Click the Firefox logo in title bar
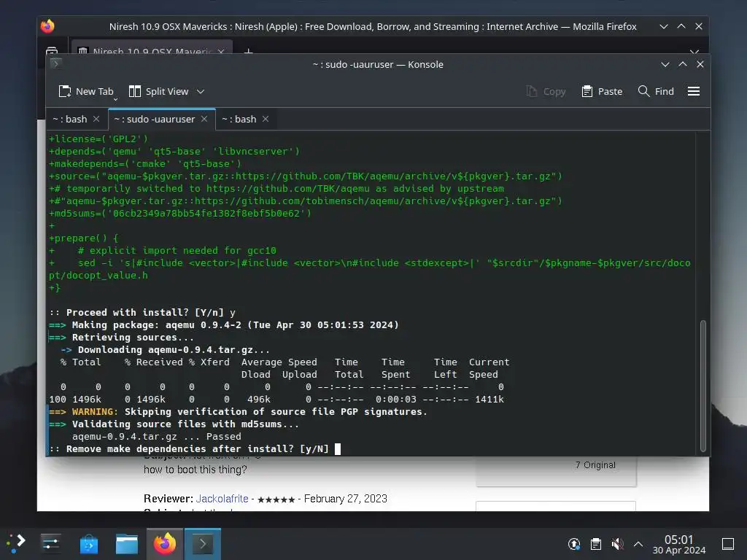Screen dimensions: 747x560 [x=47, y=26]
